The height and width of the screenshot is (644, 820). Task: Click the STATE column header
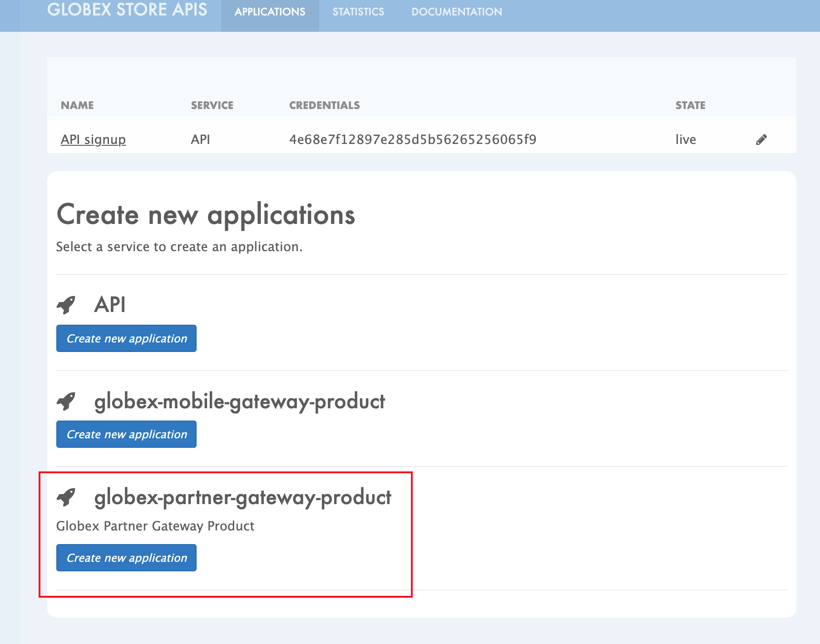pyautogui.click(x=691, y=105)
